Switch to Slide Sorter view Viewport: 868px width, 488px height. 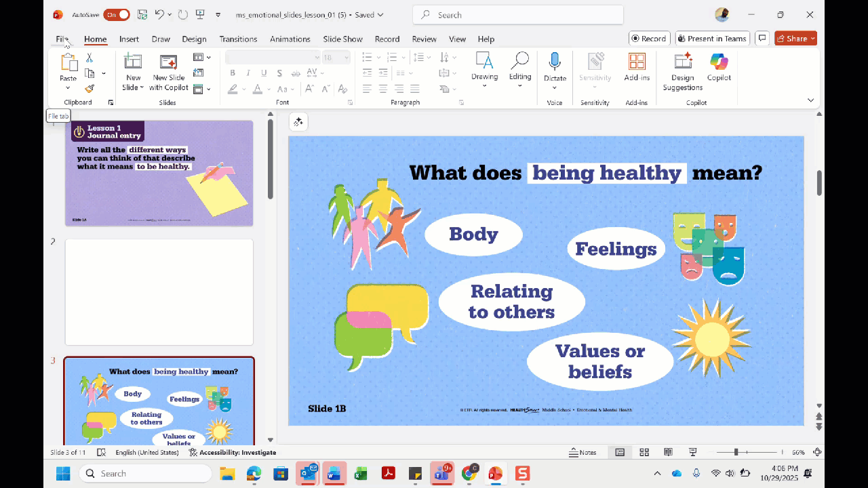coord(644,452)
